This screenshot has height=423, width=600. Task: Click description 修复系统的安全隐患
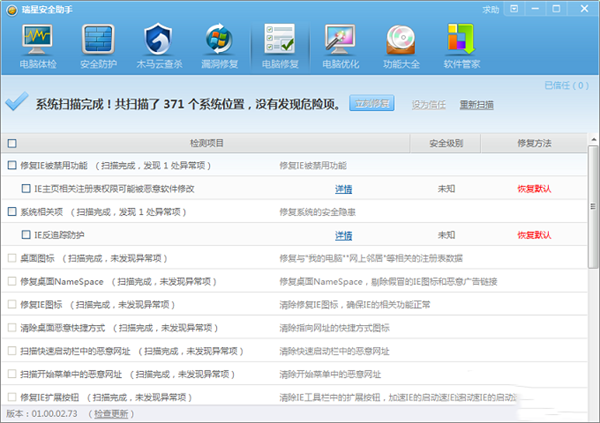317,212
